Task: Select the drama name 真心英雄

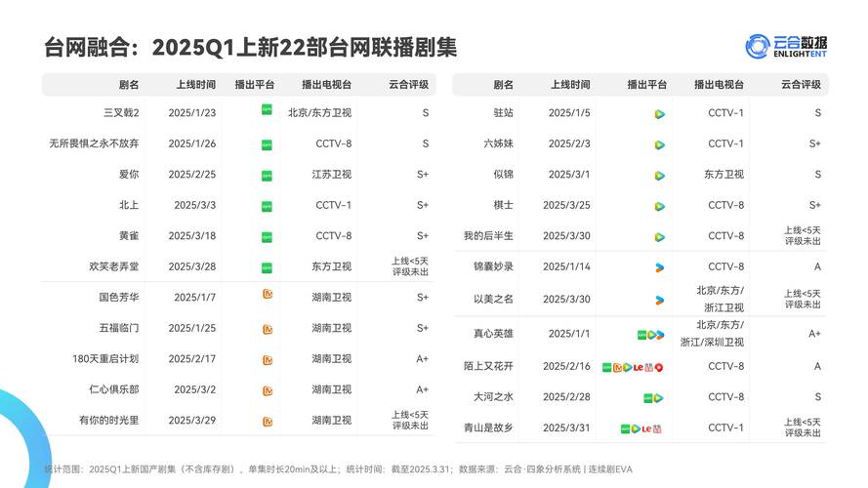Action: [493, 334]
